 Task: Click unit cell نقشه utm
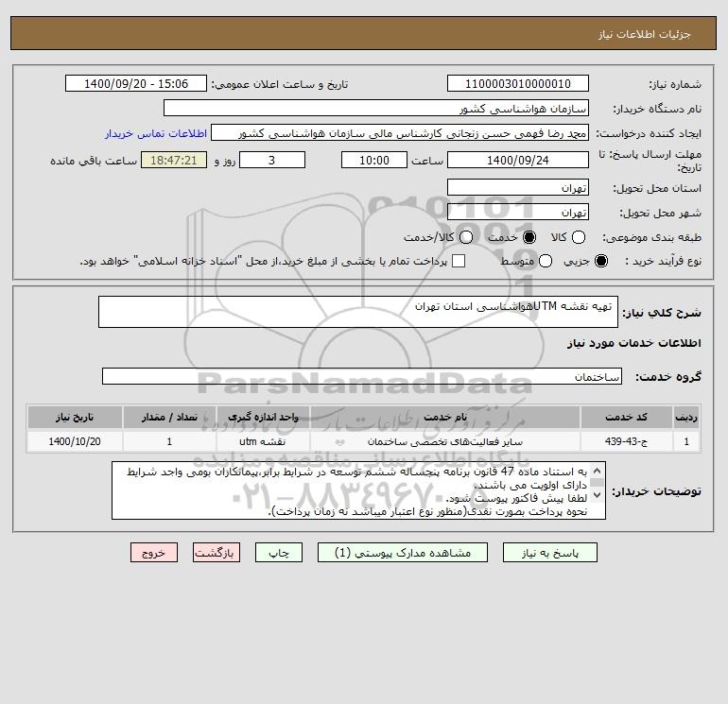[x=263, y=441]
